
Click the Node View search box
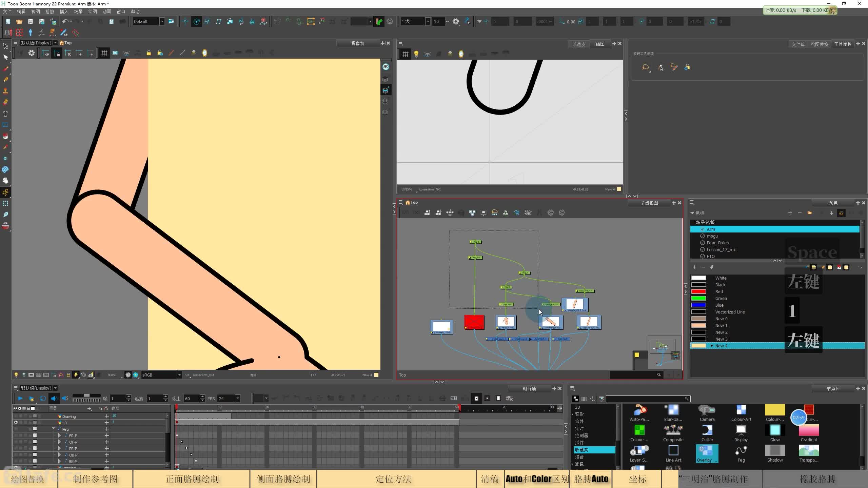point(636,375)
